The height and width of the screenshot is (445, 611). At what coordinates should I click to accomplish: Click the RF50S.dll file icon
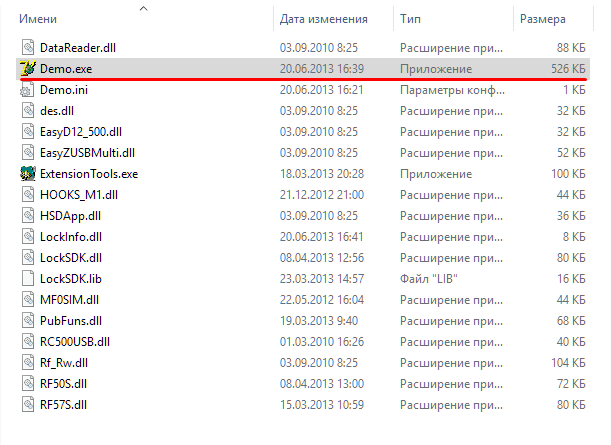point(28,384)
